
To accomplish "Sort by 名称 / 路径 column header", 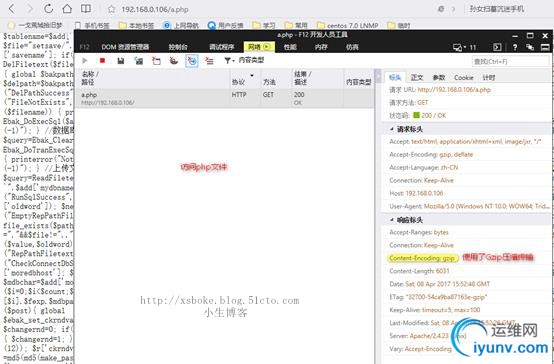I will pyautogui.click(x=152, y=78).
